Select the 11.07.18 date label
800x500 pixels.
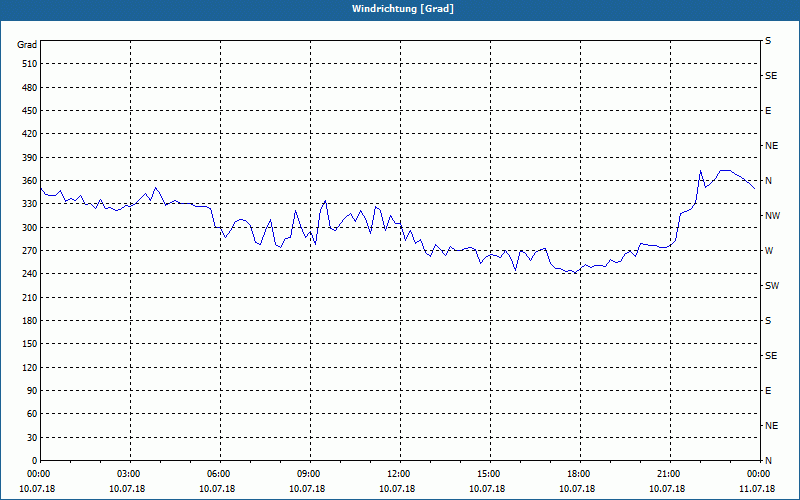(757, 489)
